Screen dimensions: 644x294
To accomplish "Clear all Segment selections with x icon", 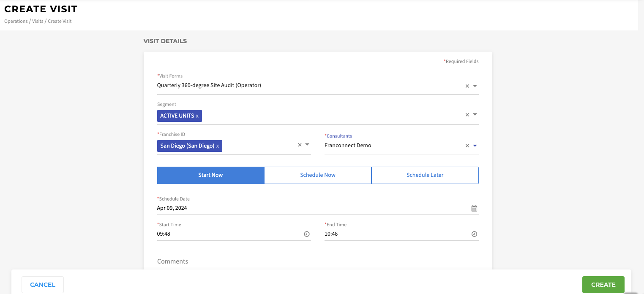I will point(467,115).
